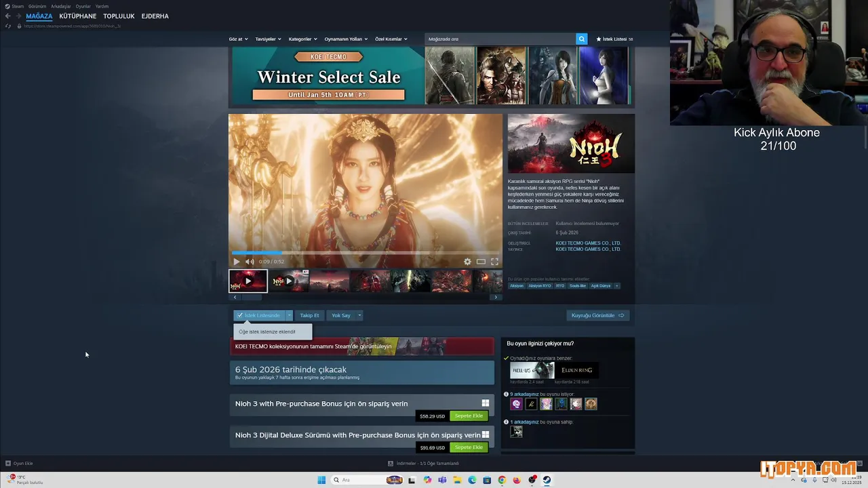Click the back navigation arrow
Viewport: 868px width, 488px height.
click(x=8, y=16)
